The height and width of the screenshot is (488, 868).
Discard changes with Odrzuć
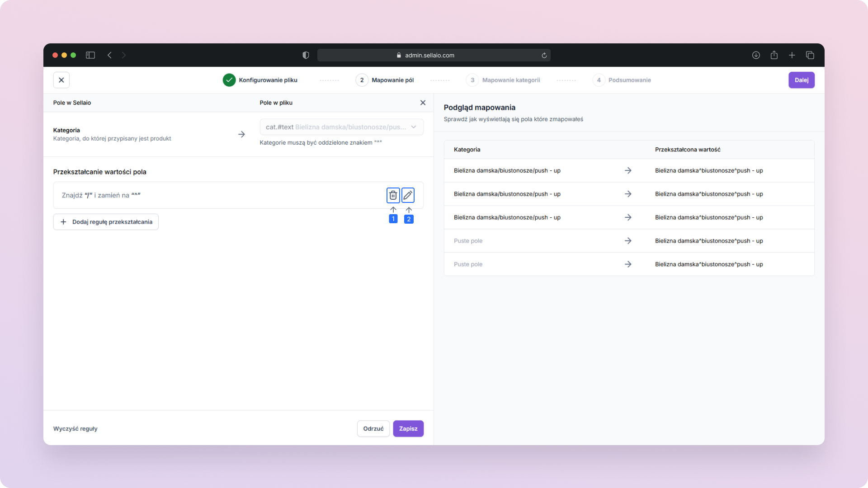[x=373, y=429]
